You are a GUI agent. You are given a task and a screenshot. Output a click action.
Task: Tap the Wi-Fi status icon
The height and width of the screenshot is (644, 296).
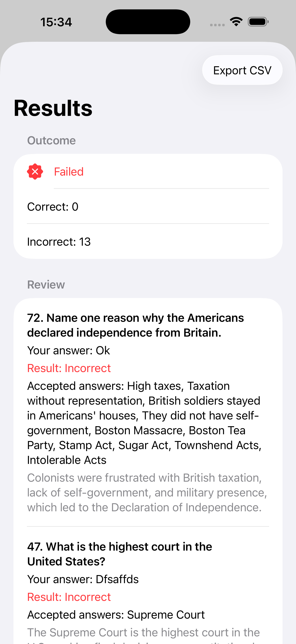pyautogui.click(x=236, y=22)
